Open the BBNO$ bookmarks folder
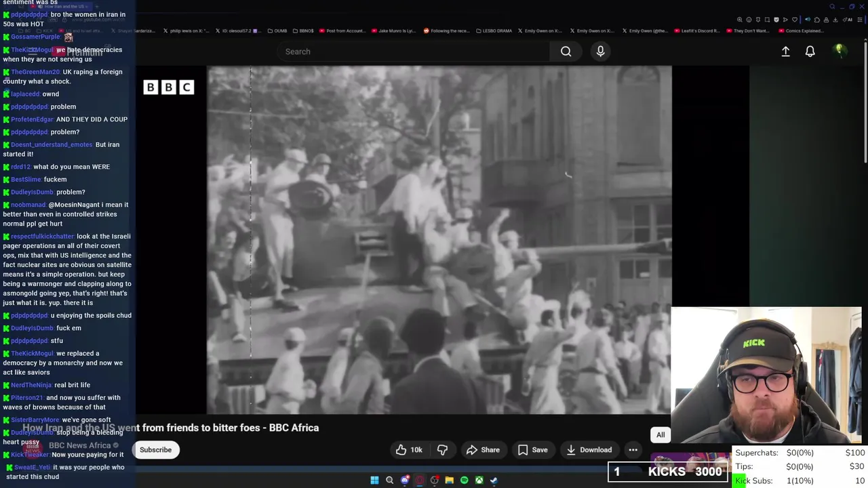 pyautogui.click(x=303, y=30)
